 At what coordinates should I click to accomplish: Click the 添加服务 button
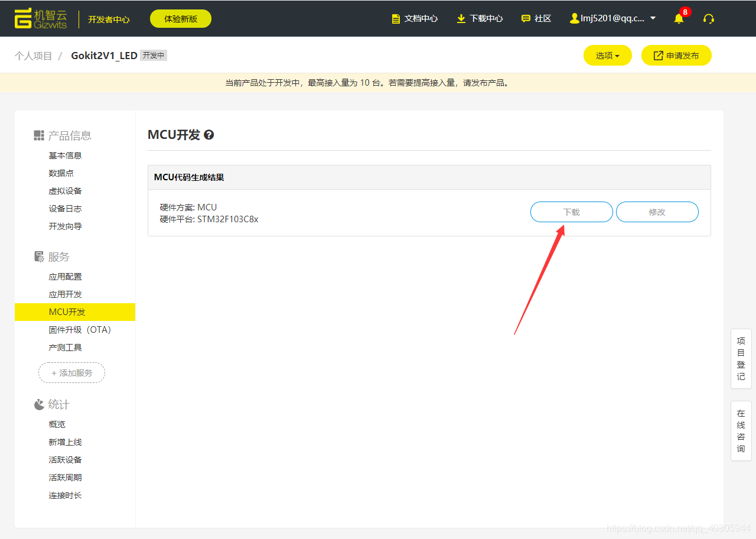tap(71, 373)
